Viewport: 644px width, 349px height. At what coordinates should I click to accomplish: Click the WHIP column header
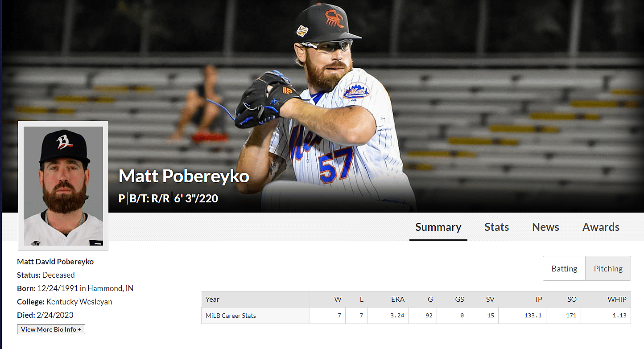click(617, 300)
